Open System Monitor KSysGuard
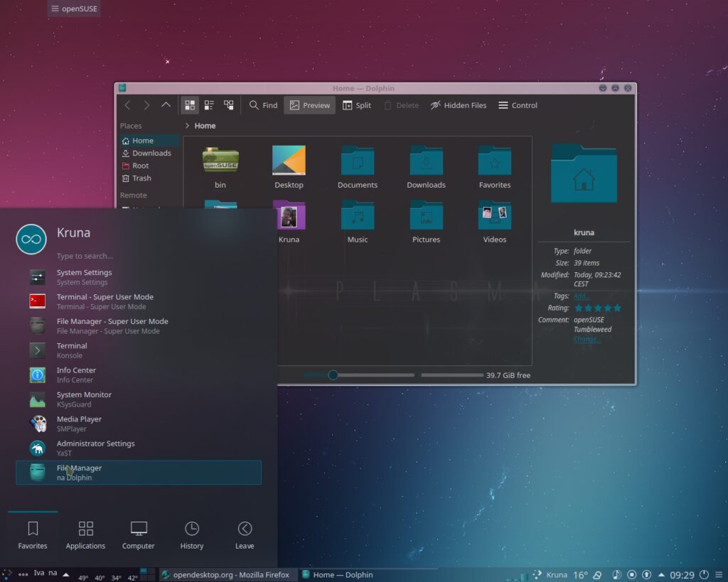 139,399
